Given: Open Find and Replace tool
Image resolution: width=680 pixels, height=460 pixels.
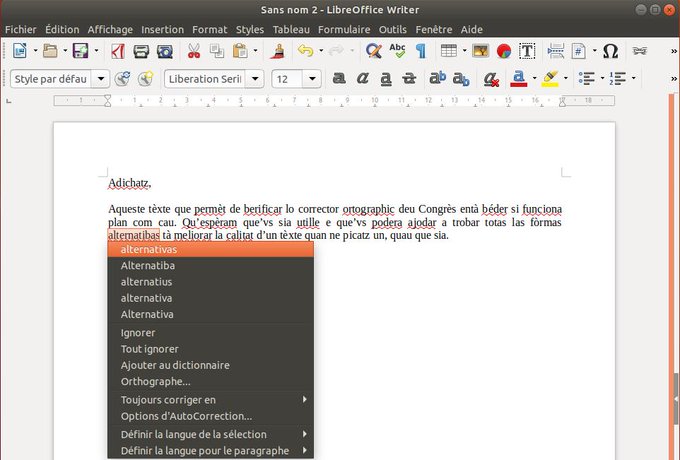Looking at the screenshot, I should (x=373, y=51).
